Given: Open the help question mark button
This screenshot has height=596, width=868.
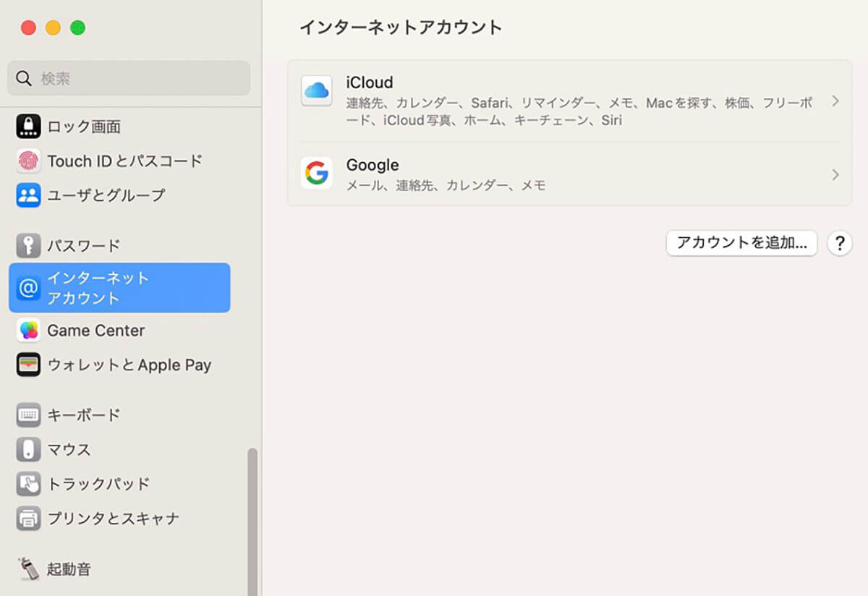Looking at the screenshot, I should point(840,244).
